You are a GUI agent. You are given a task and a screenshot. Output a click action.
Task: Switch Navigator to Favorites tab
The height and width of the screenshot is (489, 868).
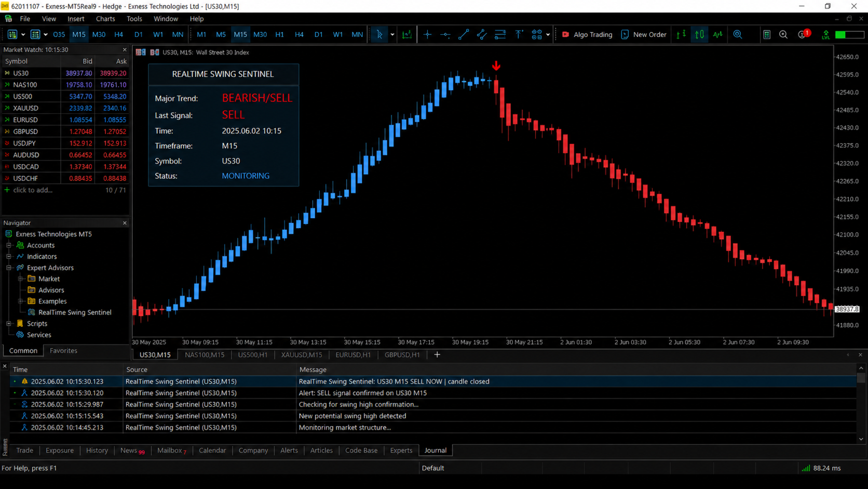63,351
